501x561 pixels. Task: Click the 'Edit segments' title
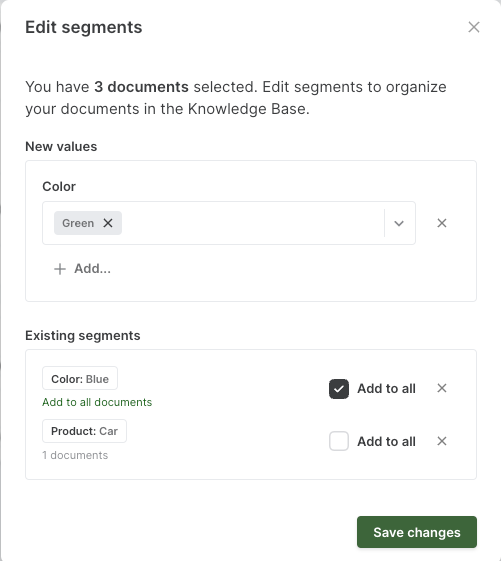pos(84,28)
